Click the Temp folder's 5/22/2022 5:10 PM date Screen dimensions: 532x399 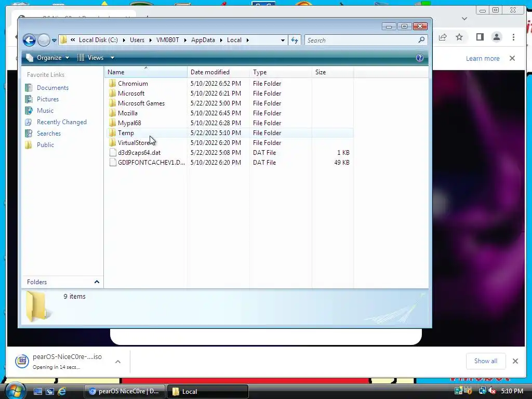(x=216, y=132)
